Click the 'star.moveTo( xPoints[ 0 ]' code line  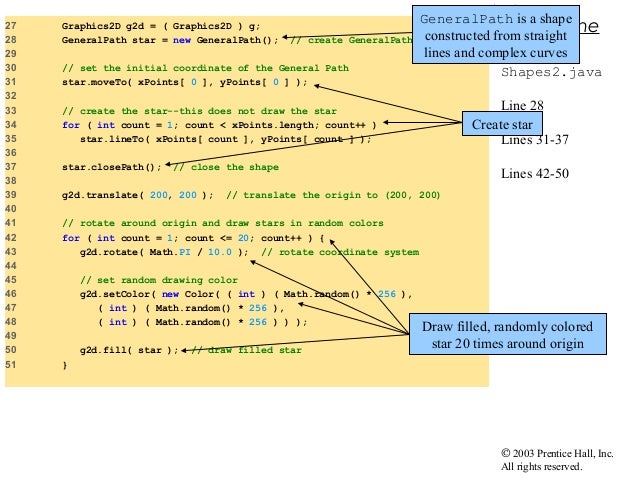(x=185, y=82)
